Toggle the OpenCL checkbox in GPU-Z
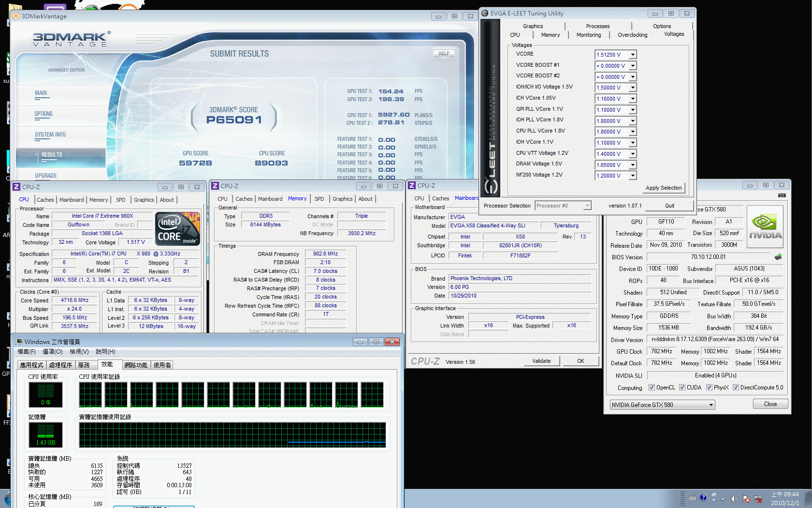Image resolution: width=812 pixels, height=508 pixels. (x=652, y=387)
